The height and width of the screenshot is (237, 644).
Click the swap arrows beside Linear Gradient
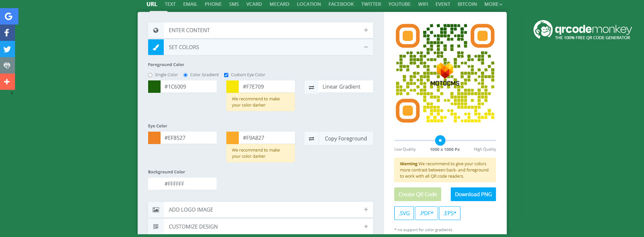(x=311, y=87)
